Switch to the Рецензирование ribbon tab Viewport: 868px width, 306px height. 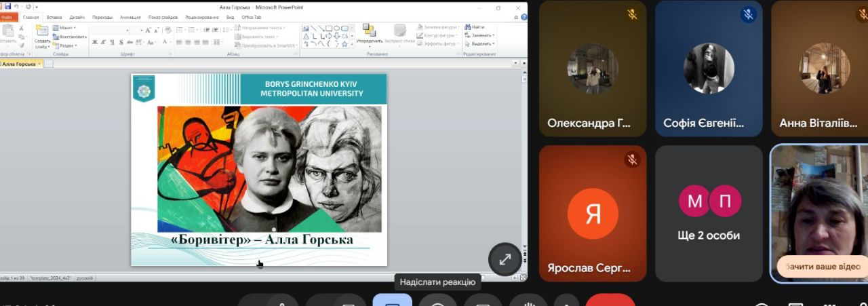pos(201,17)
